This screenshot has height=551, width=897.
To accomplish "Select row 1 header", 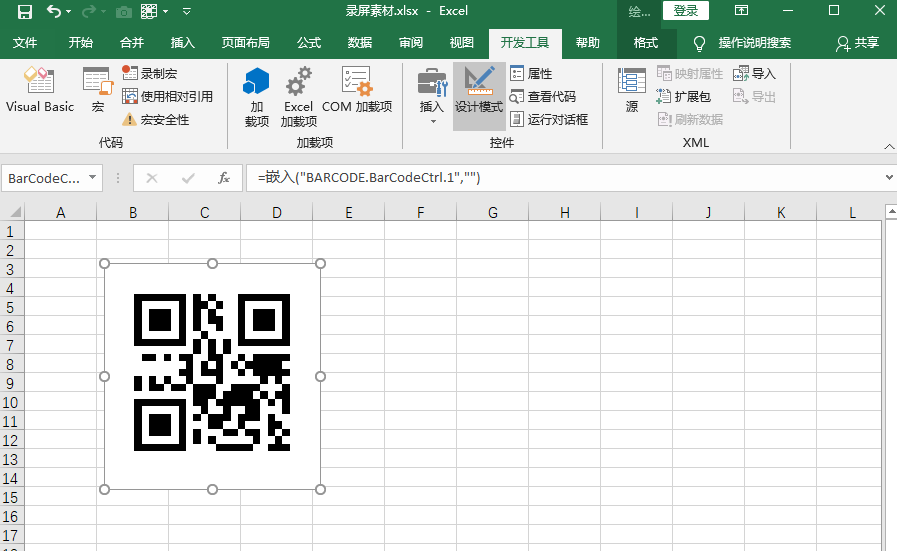I will click(10, 232).
